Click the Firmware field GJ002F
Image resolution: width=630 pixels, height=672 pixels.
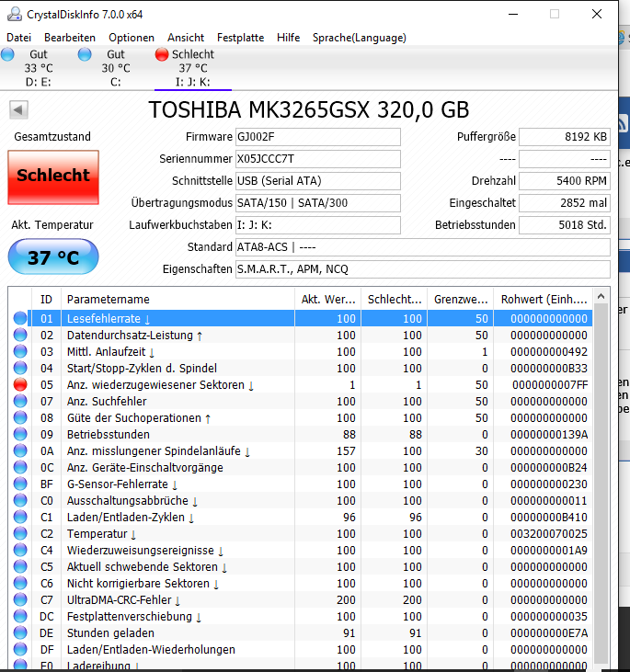(x=318, y=137)
